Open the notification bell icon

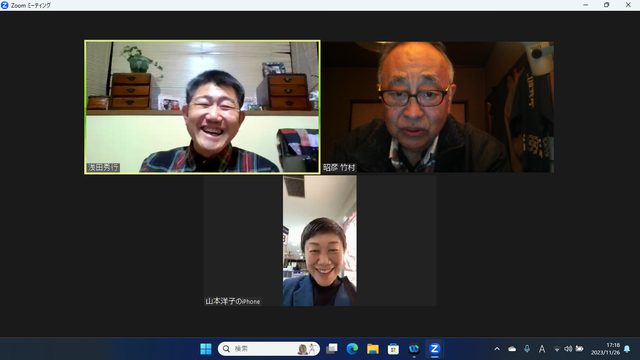627,349
